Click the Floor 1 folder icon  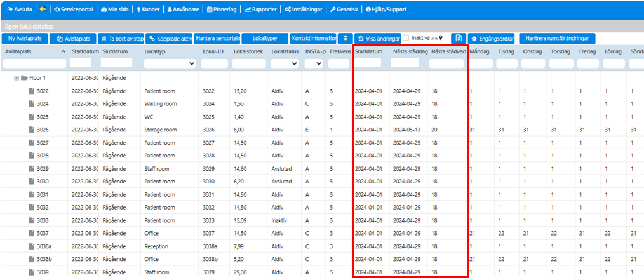tap(24, 78)
